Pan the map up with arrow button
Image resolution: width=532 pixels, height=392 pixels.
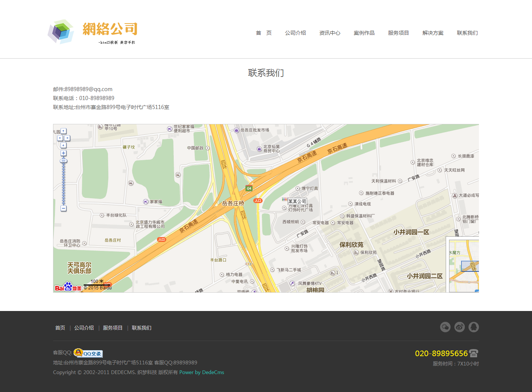(x=64, y=131)
